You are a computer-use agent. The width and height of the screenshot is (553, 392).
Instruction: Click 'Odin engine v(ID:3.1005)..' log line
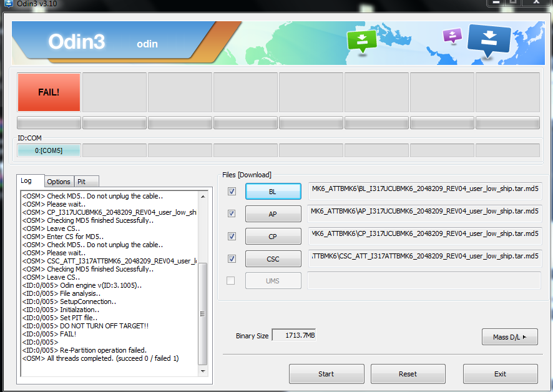(82, 285)
